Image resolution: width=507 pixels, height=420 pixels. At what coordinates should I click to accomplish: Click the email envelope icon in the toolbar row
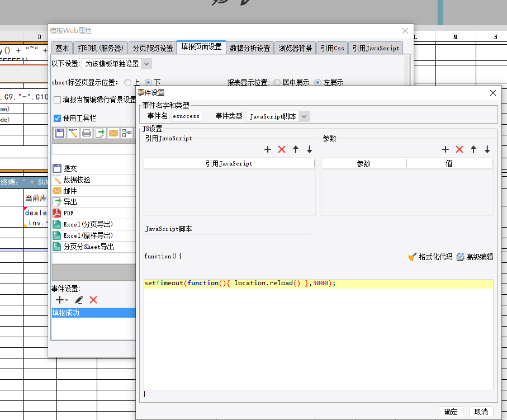[113, 133]
